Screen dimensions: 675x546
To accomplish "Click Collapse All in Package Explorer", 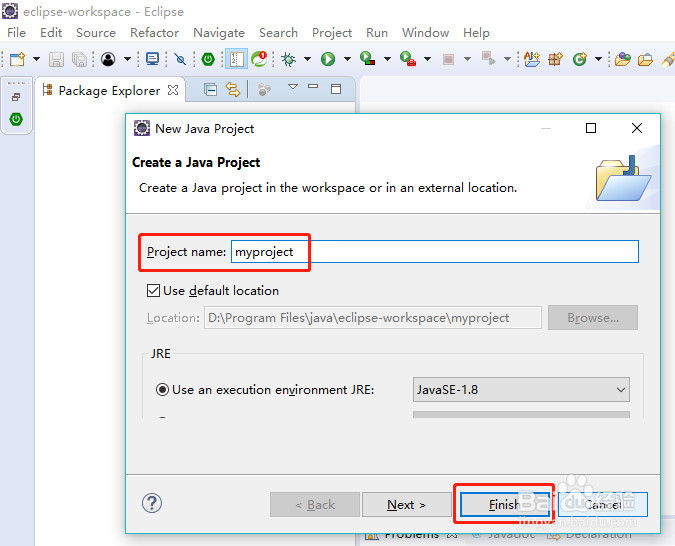I will (x=211, y=90).
